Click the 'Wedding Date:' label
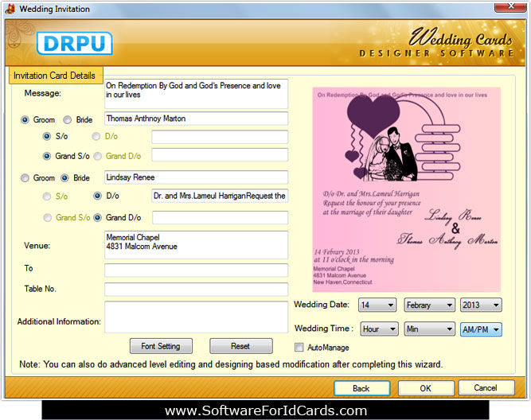Viewport: 531px width, 420px height. click(322, 304)
